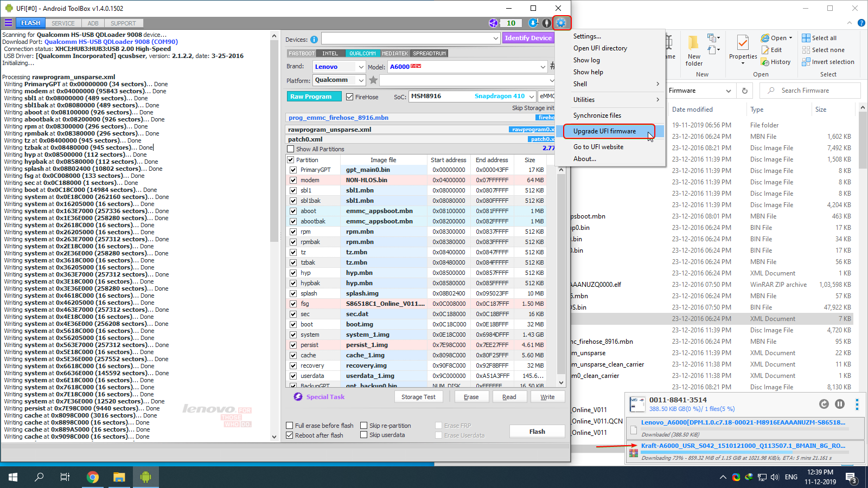The image size is (868, 488).
Task: Pause the download in the download popup
Action: coord(840,404)
